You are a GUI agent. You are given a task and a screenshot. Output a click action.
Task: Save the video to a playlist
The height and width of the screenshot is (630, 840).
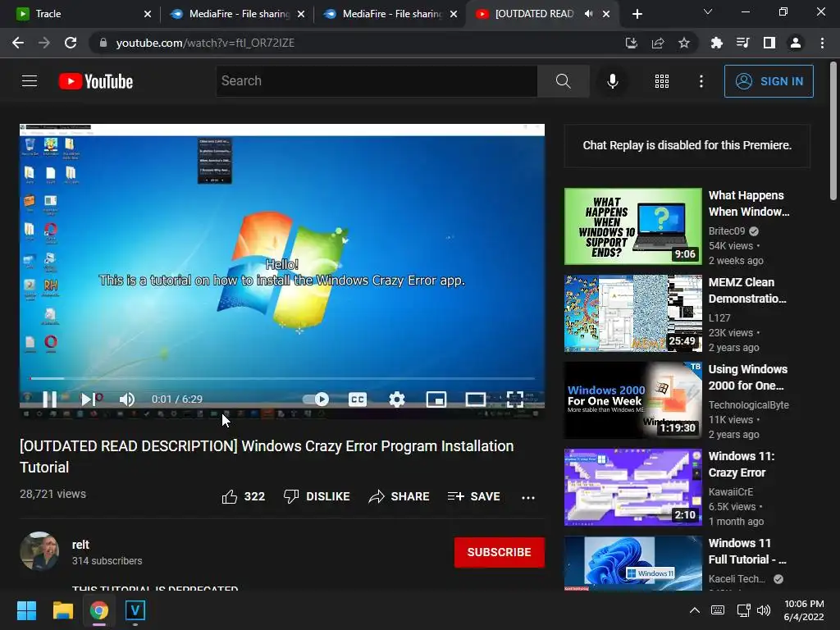point(474,496)
